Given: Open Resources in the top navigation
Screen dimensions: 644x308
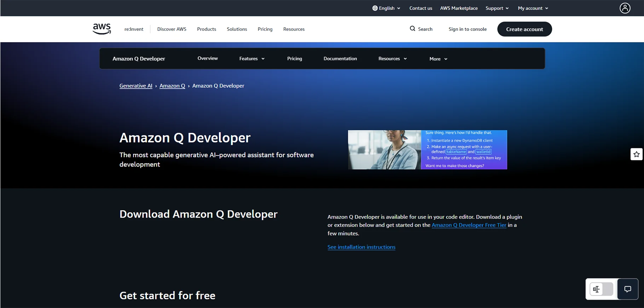Looking at the screenshot, I should 294,29.
